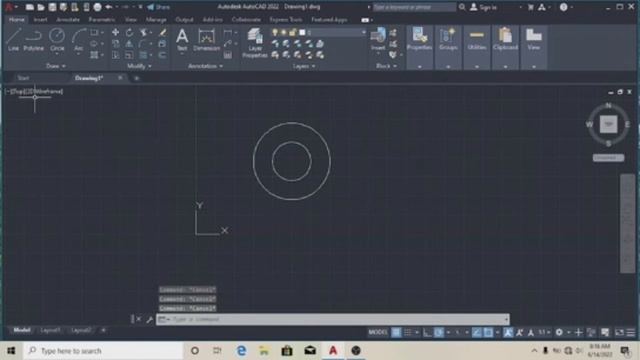The image size is (640, 360).
Task: Toggle drawing grid display in status bar
Action: tap(396, 333)
